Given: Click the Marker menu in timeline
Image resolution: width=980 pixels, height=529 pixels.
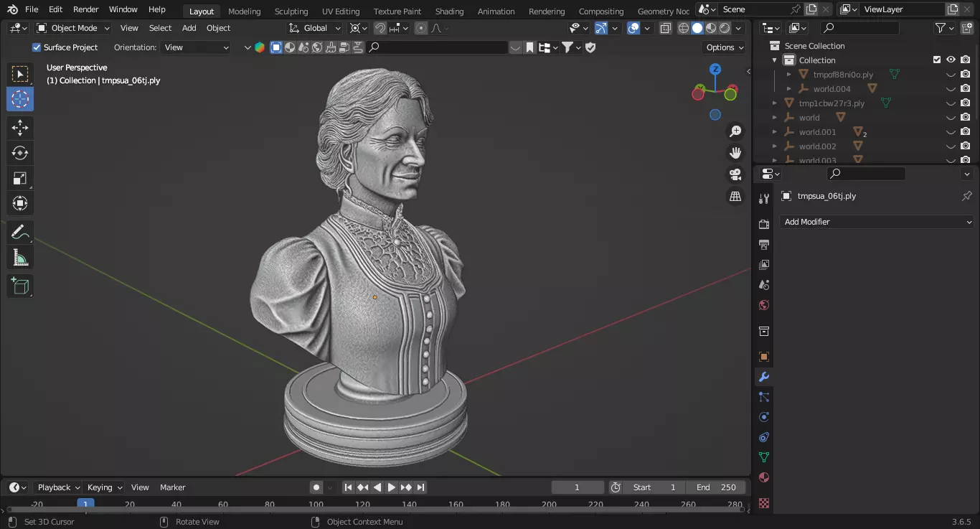Looking at the screenshot, I should coord(173,487).
